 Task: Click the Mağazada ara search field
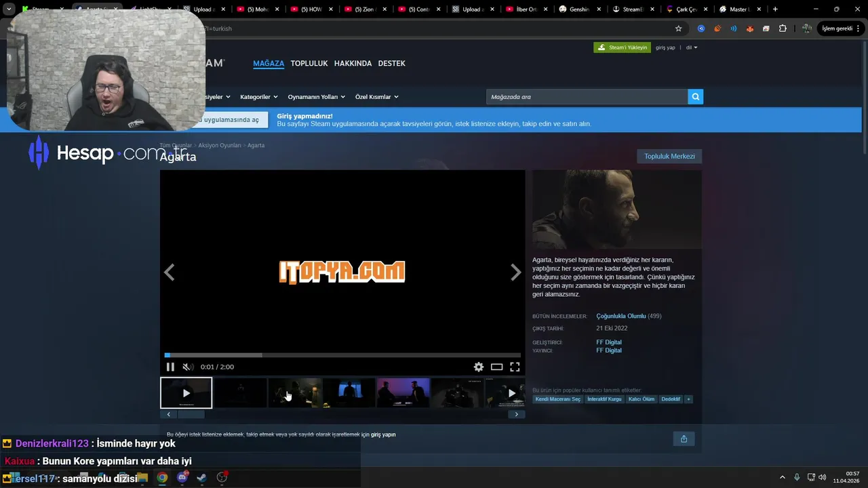coord(587,97)
